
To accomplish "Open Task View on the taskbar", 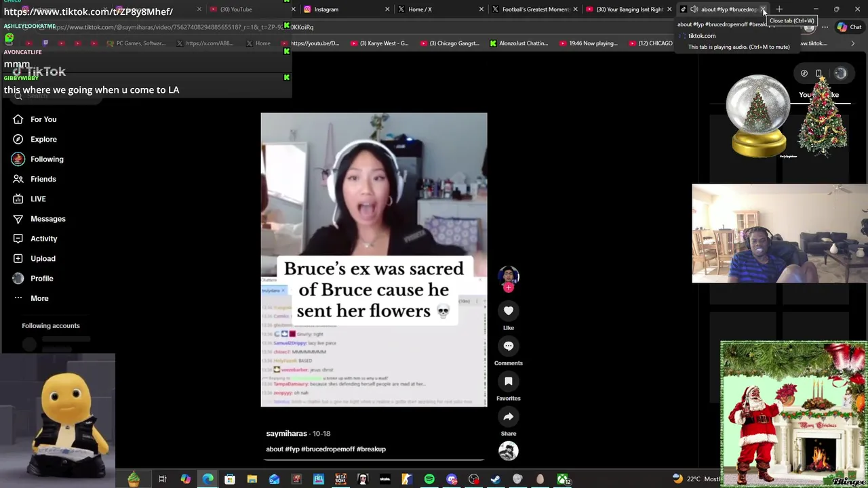I will [x=163, y=479].
